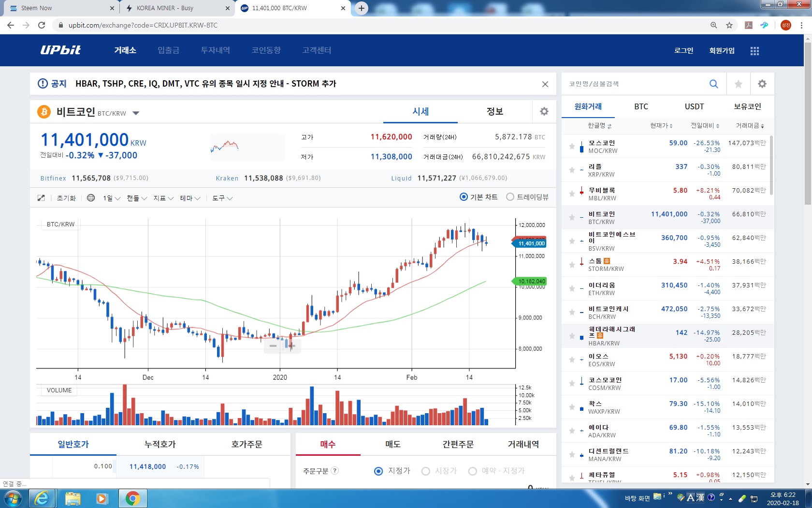Image resolution: width=812 pixels, height=508 pixels.
Task: Bookmark this page with the star icon
Action: click(x=729, y=25)
